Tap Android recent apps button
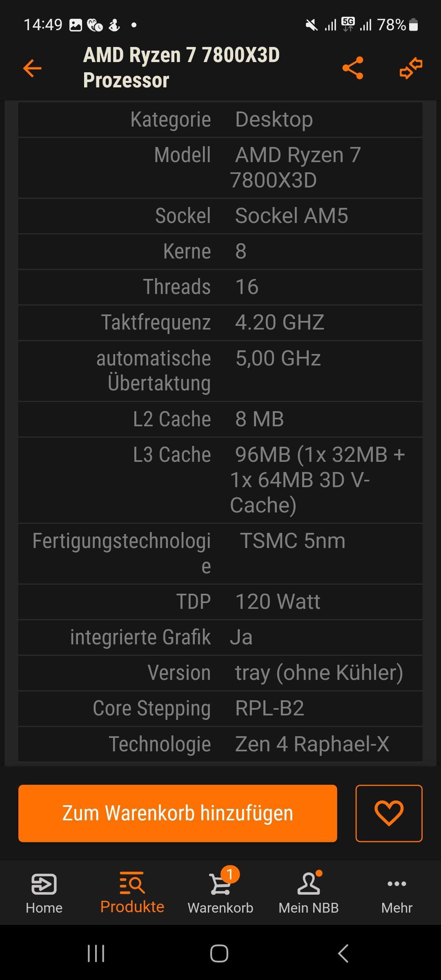Image resolution: width=441 pixels, height=980 pixels. click(96, 953)
